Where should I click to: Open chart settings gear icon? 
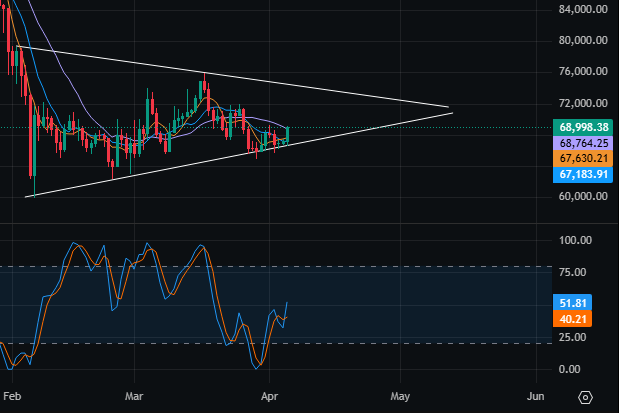click(585, 397)
